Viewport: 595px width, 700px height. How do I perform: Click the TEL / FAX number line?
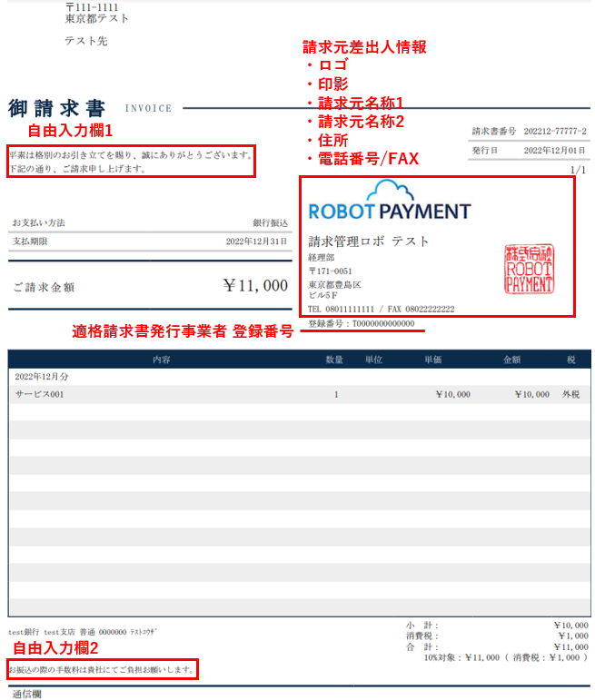382,309
